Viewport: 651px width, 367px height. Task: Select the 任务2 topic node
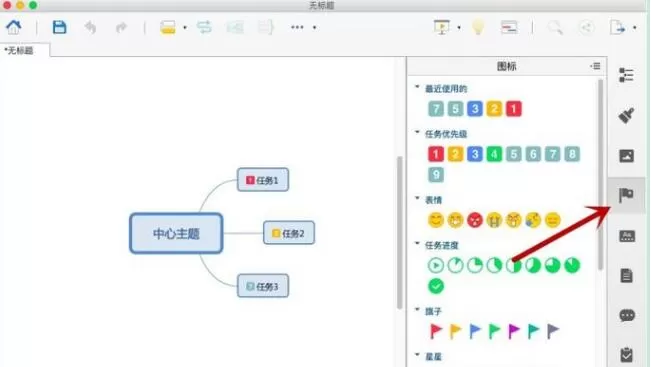(289, 233)
